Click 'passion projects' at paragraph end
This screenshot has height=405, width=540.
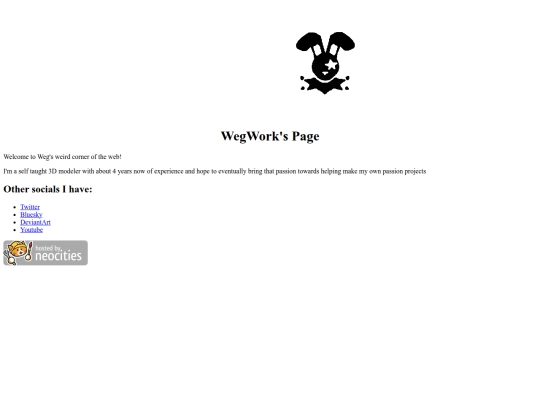click(404, 171)
